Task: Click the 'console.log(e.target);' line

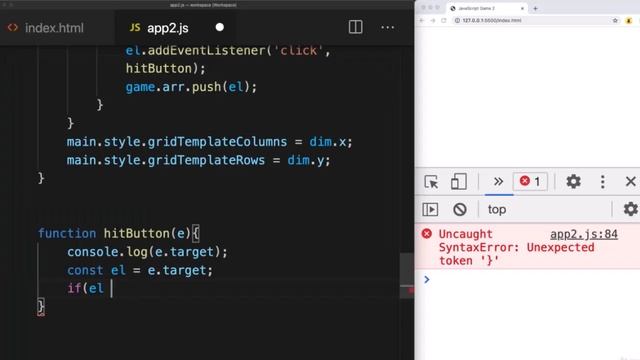Action: tap(147, 252)
